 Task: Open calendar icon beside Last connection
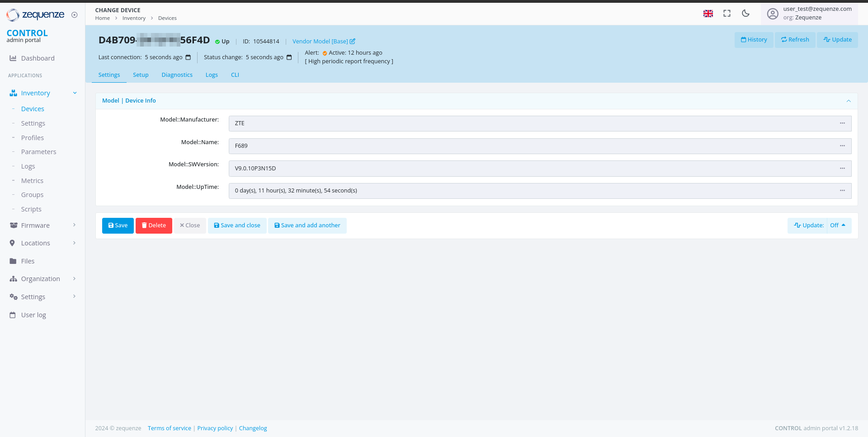[188, 57]
